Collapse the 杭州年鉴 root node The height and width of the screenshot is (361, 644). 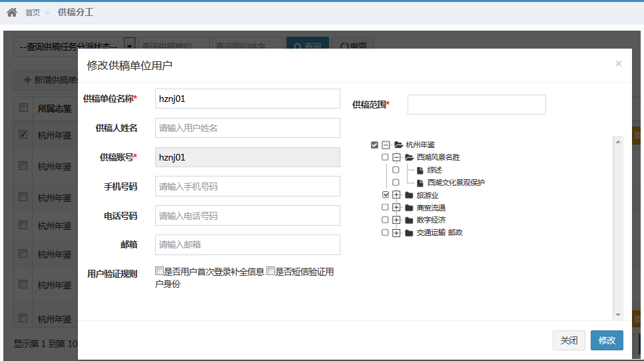(x=385, y=145)
